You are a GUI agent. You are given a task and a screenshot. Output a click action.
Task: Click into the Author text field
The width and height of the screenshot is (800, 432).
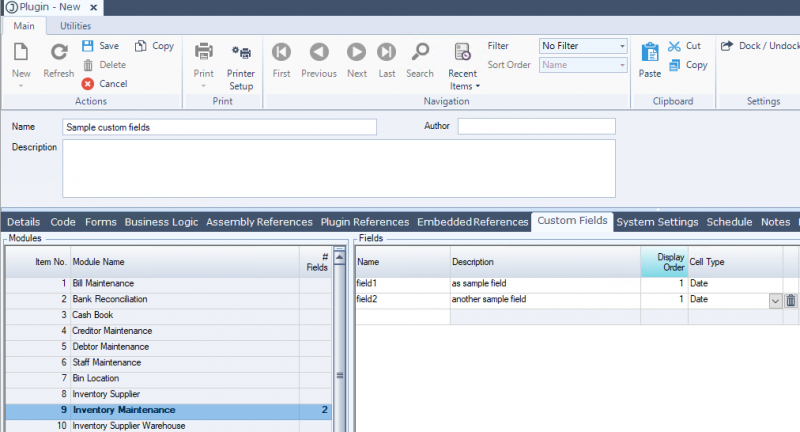pyautogui.click(x=537, y=127)
